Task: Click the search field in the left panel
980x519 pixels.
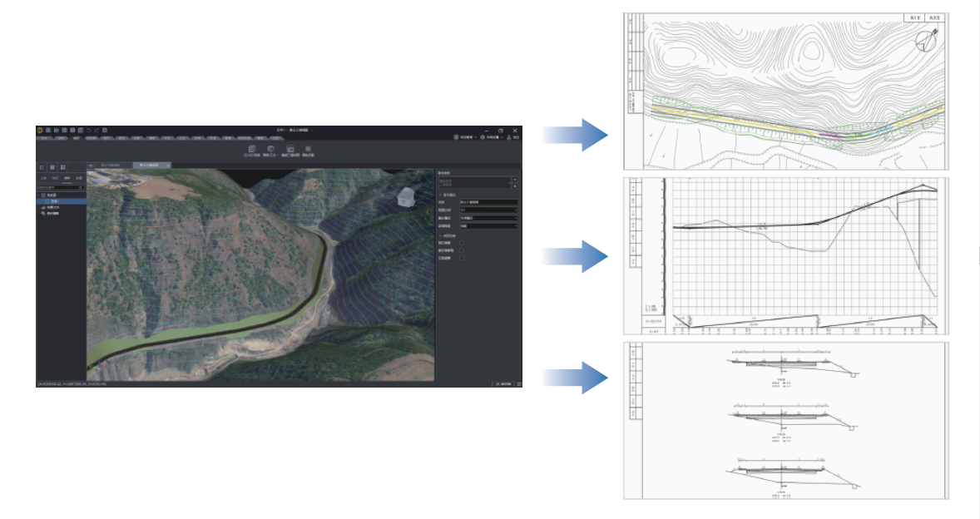Action: [60, 187]
